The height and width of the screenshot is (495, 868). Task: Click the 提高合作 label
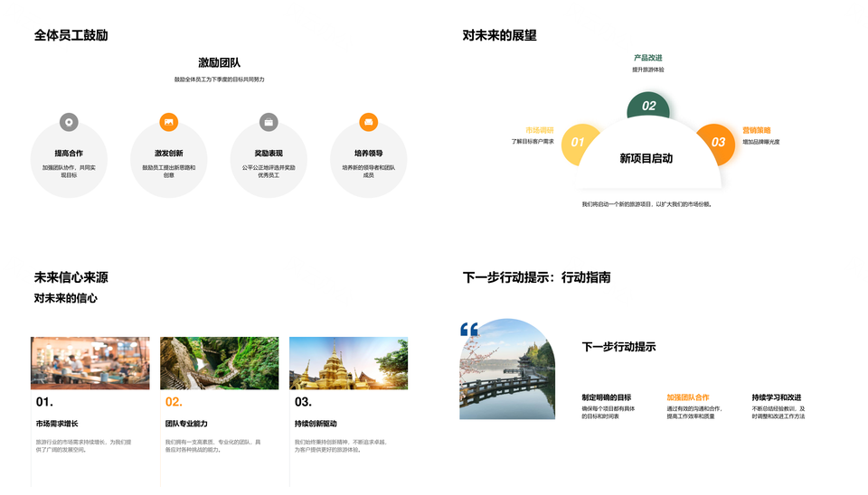(69, 154)
